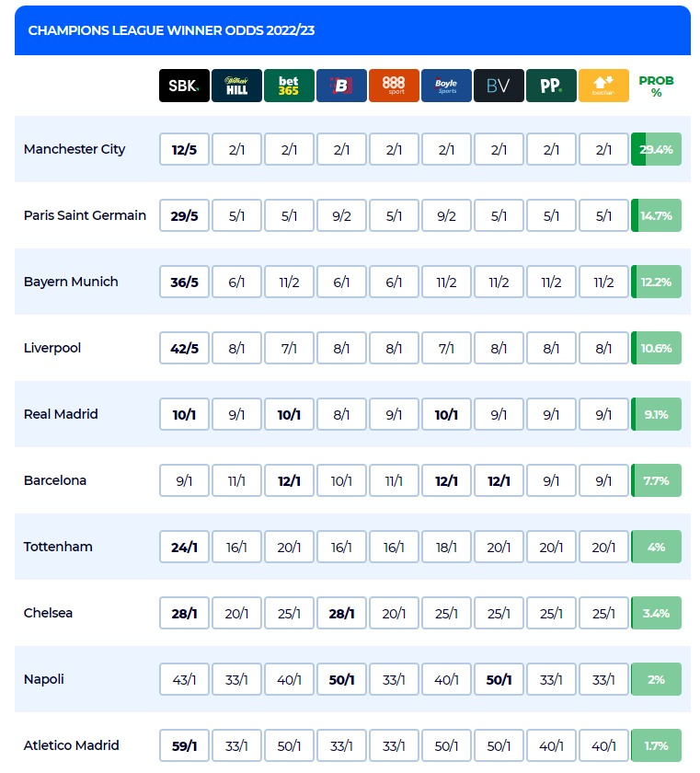Click the William Hill logo

236,86
